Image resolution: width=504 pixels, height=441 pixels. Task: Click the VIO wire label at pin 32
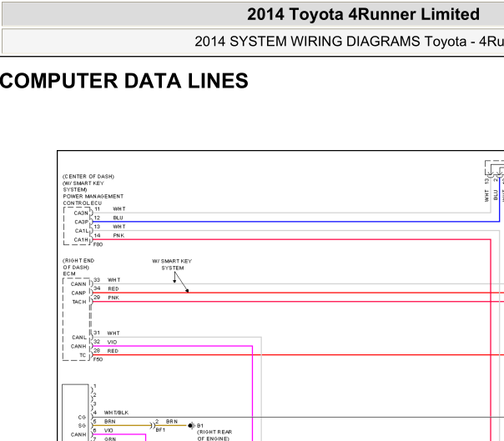(x=112, y=342)
